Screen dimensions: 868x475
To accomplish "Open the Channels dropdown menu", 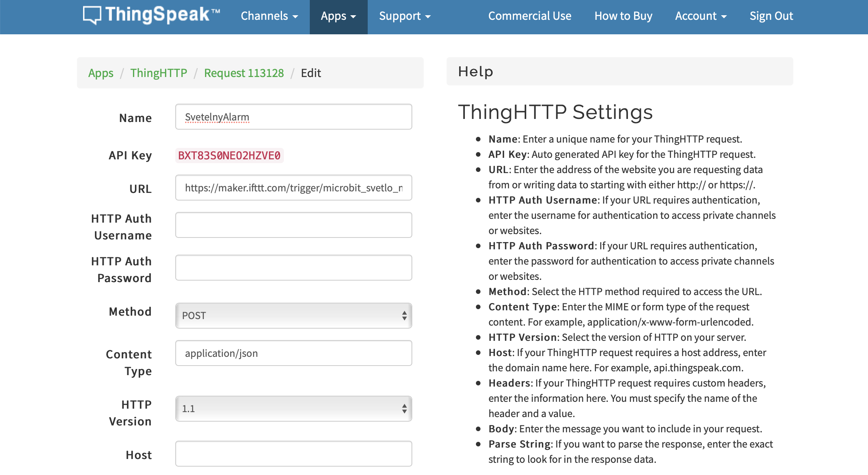I will [269, 16].
